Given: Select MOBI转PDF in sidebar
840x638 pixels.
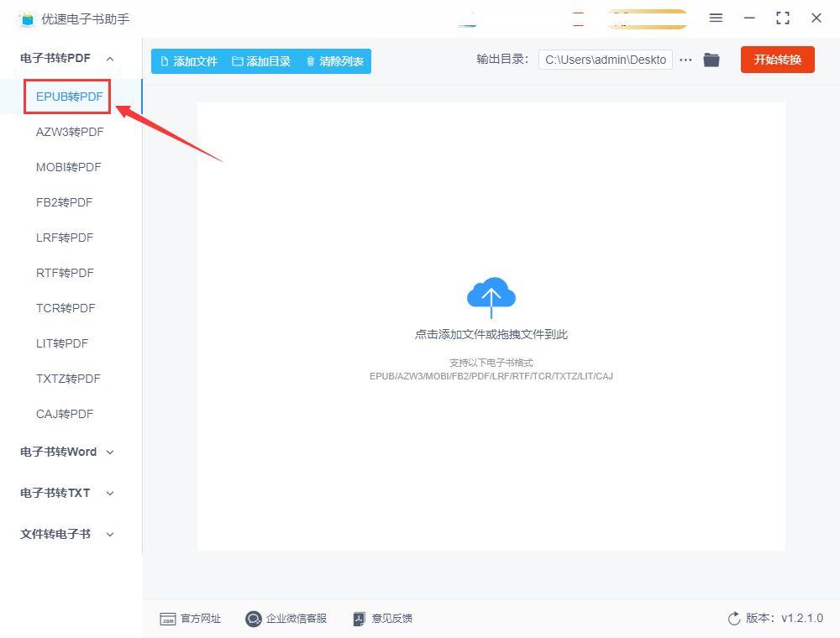Looking at the screenshot, I should [69, 168].
